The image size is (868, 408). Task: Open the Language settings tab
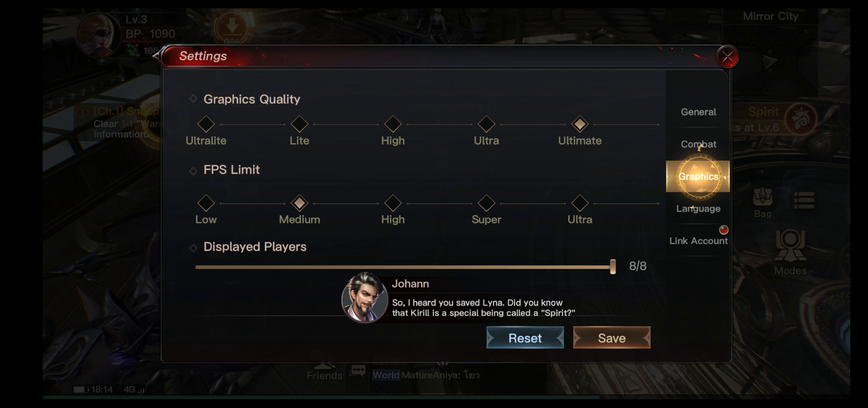tap(698, 209)
